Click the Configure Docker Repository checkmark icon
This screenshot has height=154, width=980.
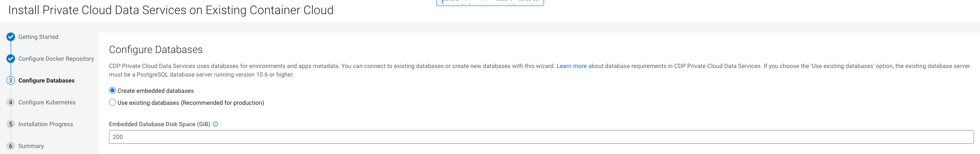11,59
